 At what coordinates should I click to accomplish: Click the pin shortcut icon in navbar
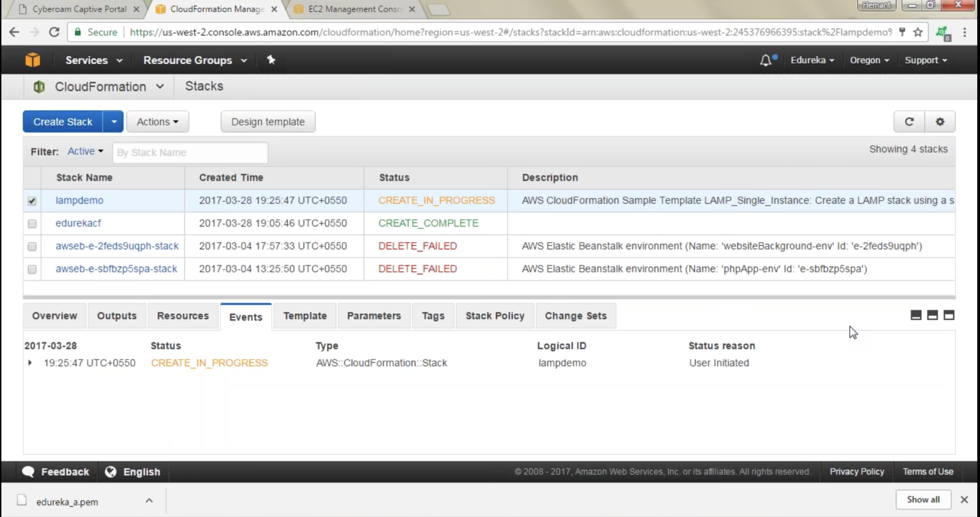click(271, 60)
